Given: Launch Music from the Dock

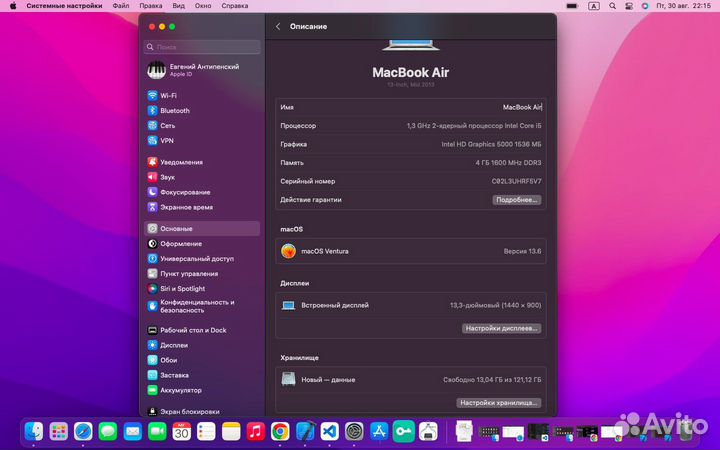Looking at the screenshot, I should [x=256, y=431].
